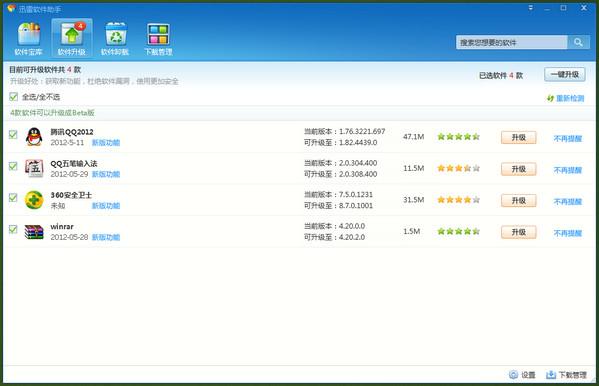Viewport: 599px width, 386px height.
Task: Focus the 搜索您想要的软件 search field
Action: (512, 42)
